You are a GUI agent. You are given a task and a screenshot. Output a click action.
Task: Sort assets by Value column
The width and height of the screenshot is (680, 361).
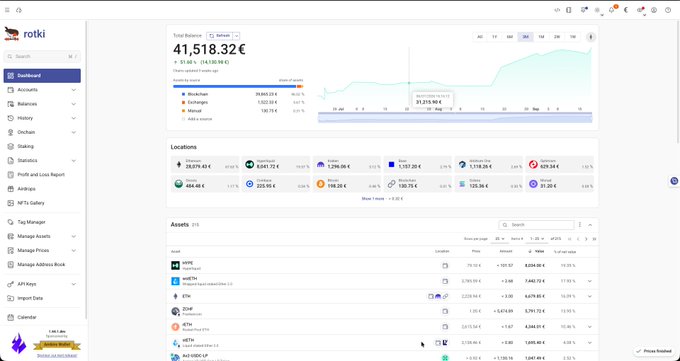(x=537, y=252)
